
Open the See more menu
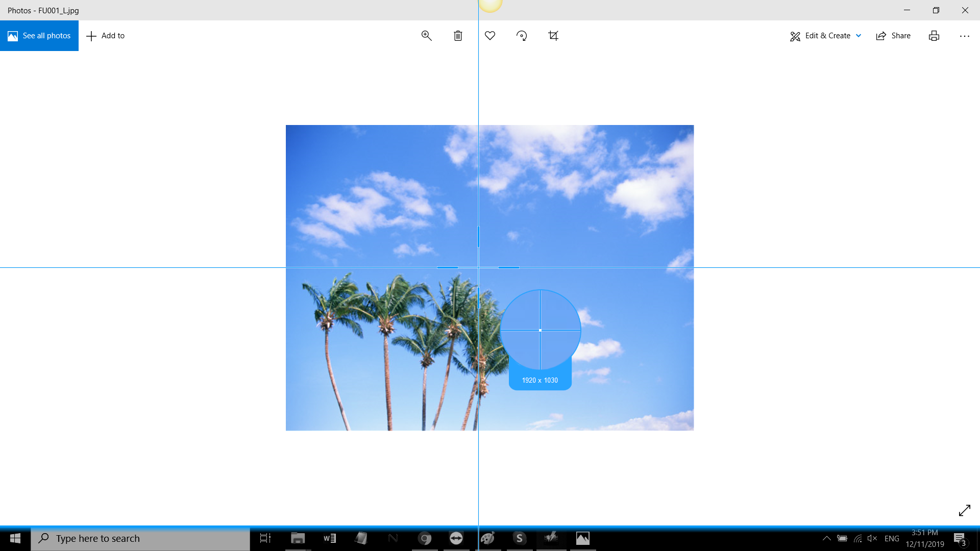click(x=964, y=36)
